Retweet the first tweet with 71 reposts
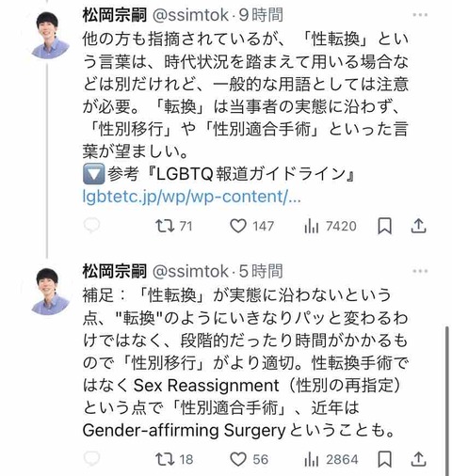 (x=174, y=226)
